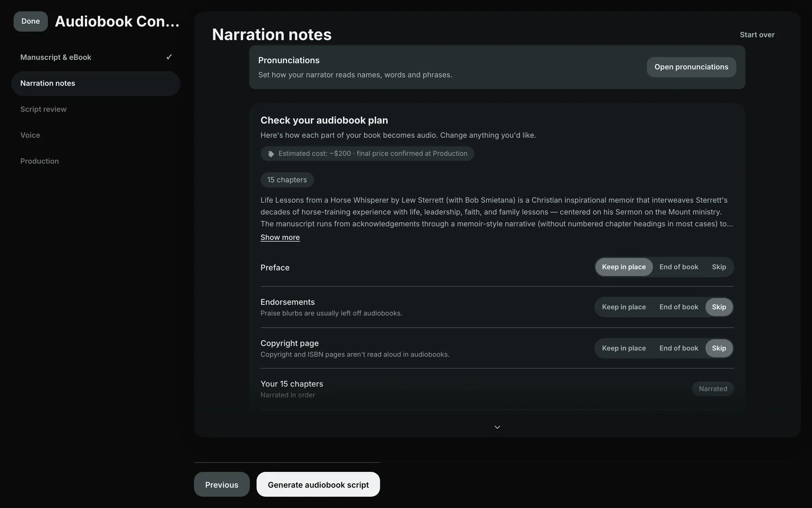Move Copyright page to End of book
Viewport: 812px width, 508px height.
pos(678,348)
